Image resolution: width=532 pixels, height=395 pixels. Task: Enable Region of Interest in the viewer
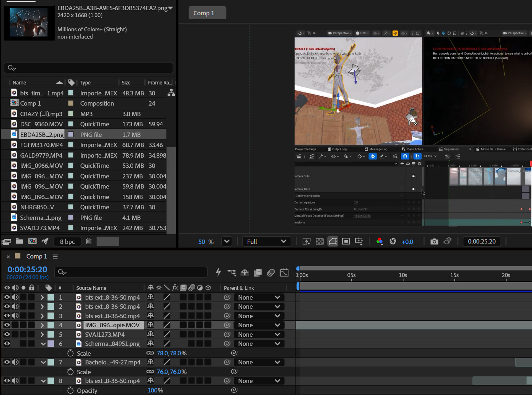point(346,241)
